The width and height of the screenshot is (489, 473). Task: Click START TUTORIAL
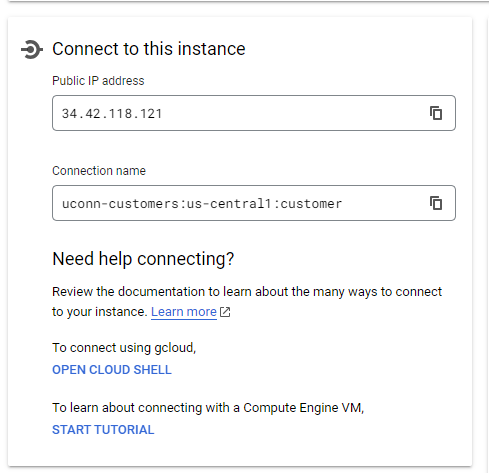[x=103, y=430]
